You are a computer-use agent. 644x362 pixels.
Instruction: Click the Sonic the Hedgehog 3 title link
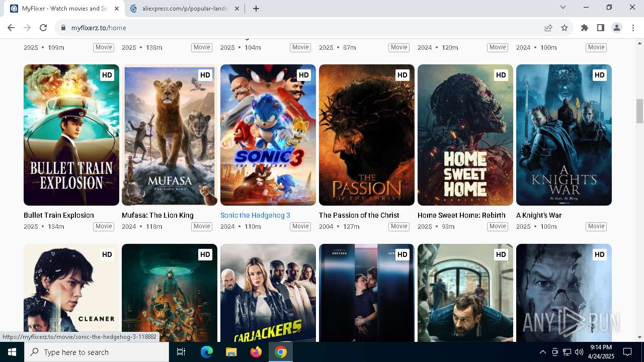tap(255, 215)
